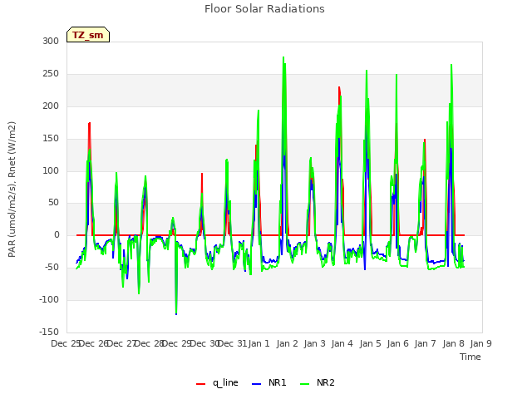The width and height of the screenshot is (532, 399).
Task: Click the TZ_sm annotation badge
Action: (x=88, y=35)
